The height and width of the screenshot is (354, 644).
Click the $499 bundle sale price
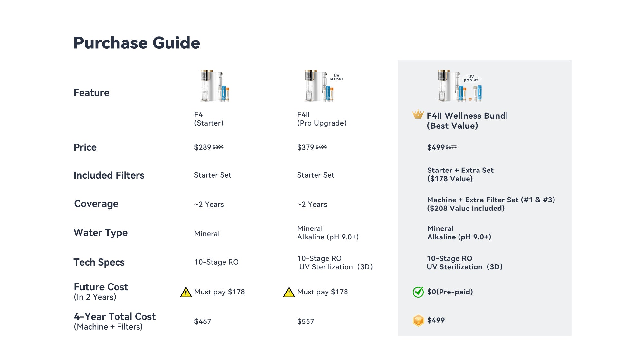pos(436,147)
